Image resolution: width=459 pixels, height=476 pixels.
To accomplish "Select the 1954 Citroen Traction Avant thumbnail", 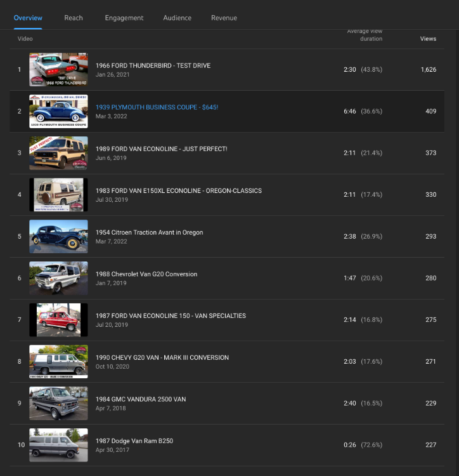I will click(x=58, y=237).
